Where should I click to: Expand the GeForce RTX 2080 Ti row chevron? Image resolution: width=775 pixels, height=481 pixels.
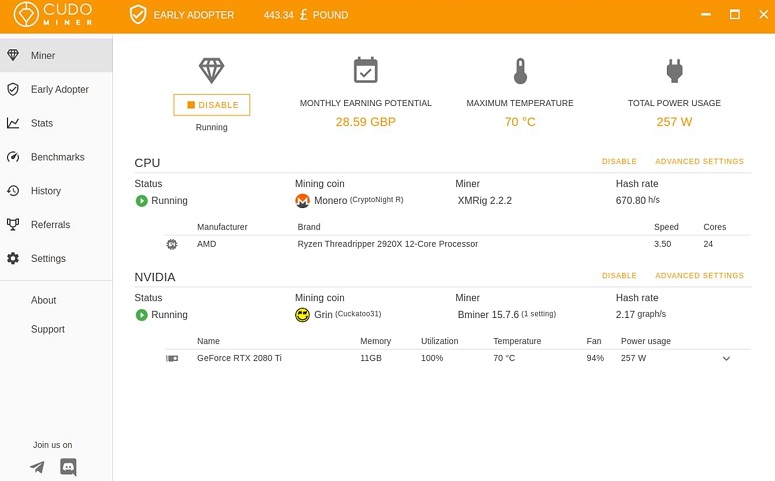[x=726, y=358]
